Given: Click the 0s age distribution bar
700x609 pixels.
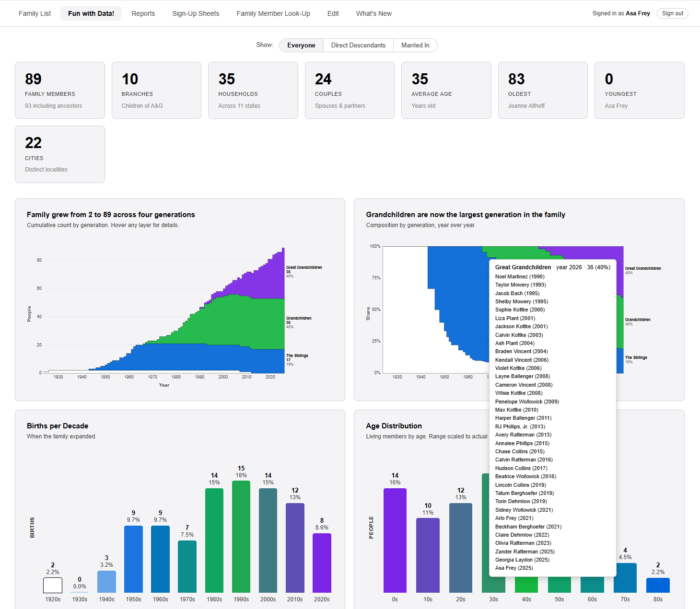Looking at the screenshot, I should (395, 540).
